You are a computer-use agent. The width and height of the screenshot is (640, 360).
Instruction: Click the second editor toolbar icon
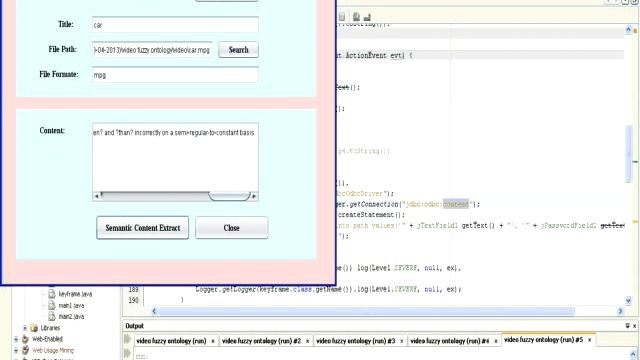pyautogui.click(x=356, y=17)
